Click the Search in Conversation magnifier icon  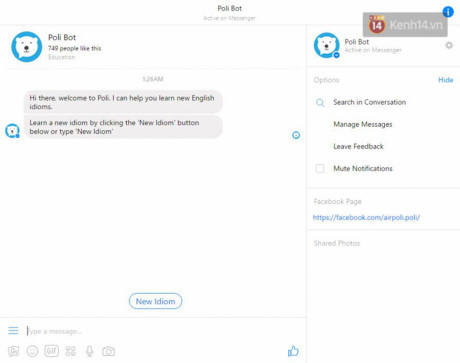320,103
